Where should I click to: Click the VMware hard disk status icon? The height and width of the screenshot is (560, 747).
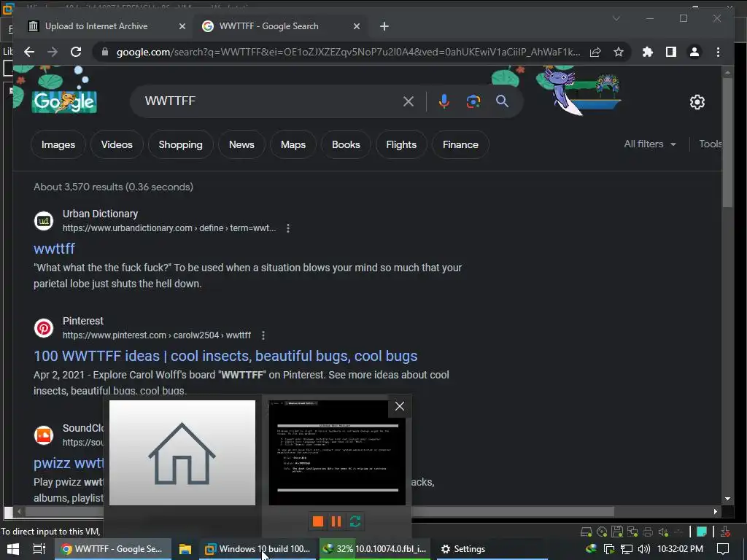pyautogui.click(x=586, y=532)
